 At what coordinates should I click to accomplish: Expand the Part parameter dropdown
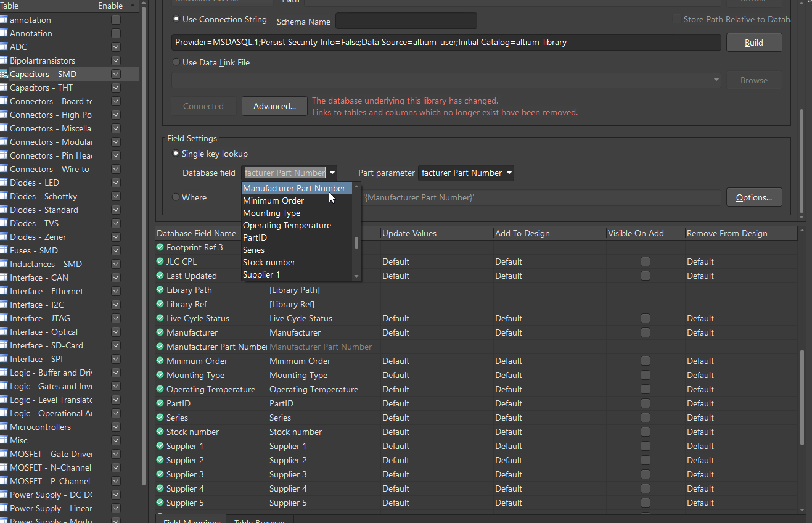509,173
